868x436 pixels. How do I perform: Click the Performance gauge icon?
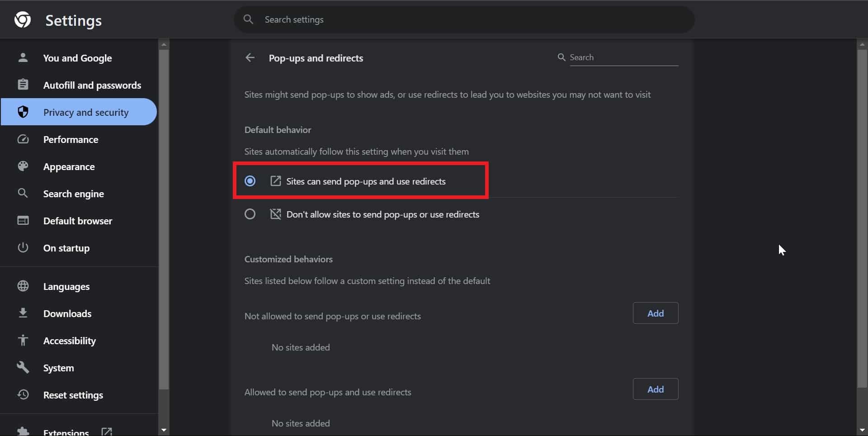(23, 139)
